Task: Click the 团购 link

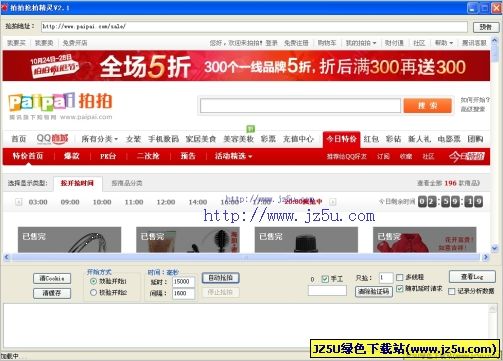Action: coord(475,139)
